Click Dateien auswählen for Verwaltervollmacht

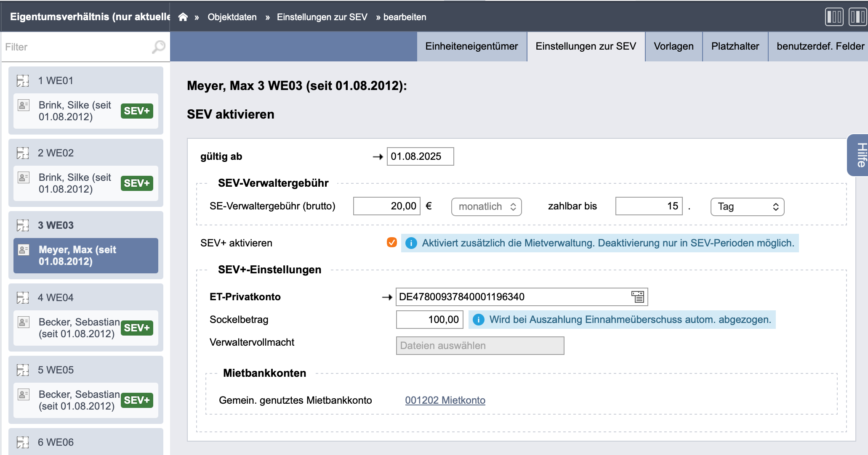[480, 346]
